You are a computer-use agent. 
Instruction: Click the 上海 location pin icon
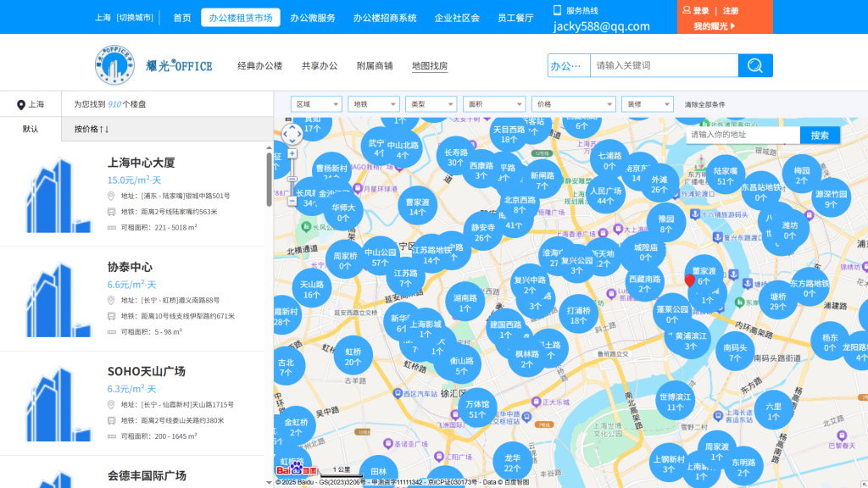(x=21, y=104)
